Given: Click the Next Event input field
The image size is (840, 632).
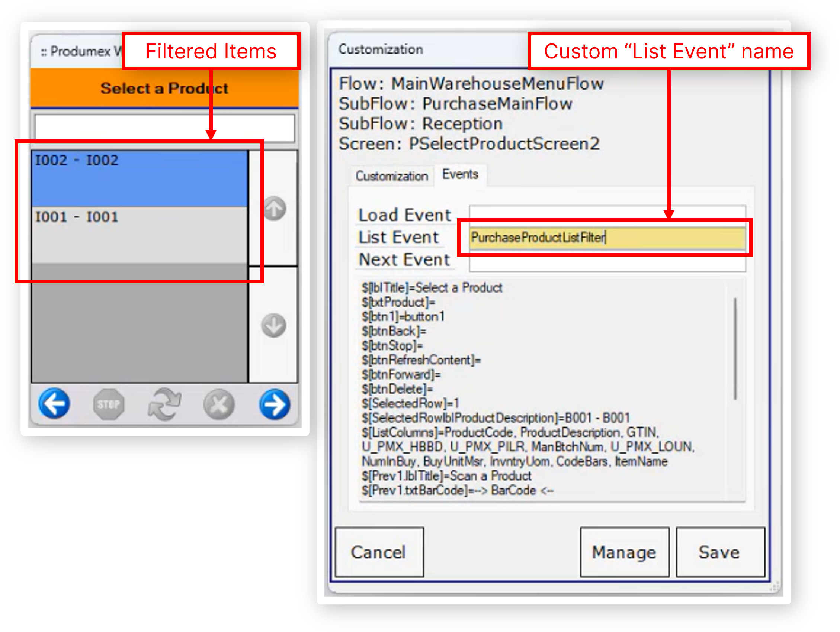Looking at the screenshot, I should point(607,264).
